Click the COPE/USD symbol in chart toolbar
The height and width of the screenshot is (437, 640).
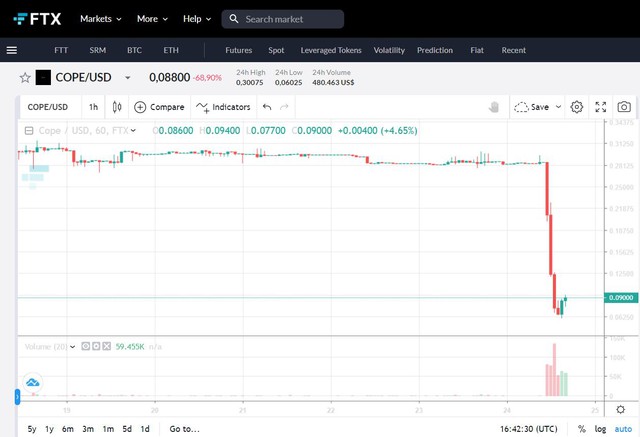(x=47, y=107)
